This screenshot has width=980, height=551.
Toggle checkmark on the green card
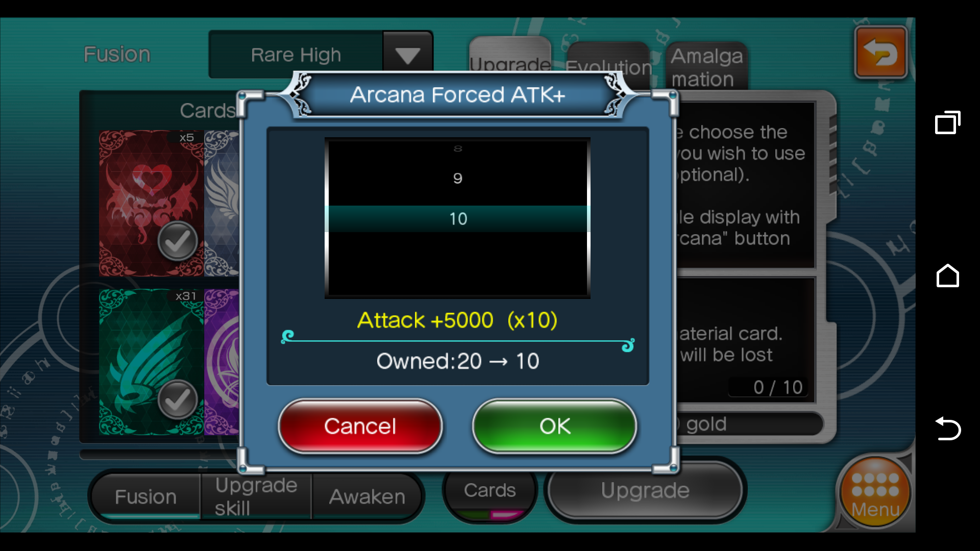point(178,399)
